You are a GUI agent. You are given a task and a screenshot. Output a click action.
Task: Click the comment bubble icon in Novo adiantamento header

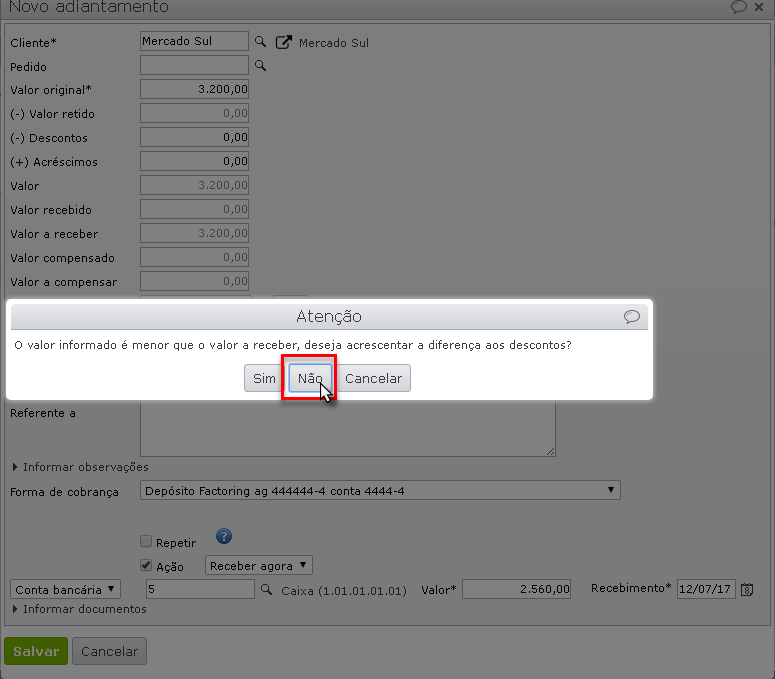[738, 6]
